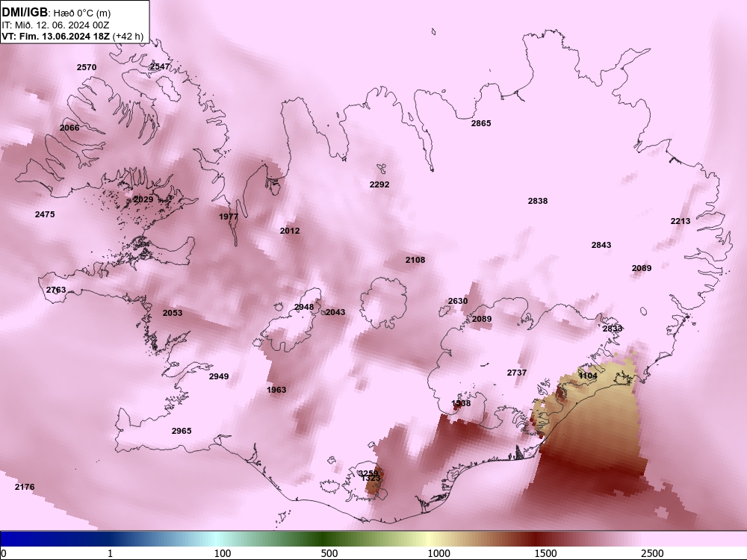Image resolution: width=747 pixels, height=560 pixels.
Task: Select the 2012 height value
Action: [290, 231]
